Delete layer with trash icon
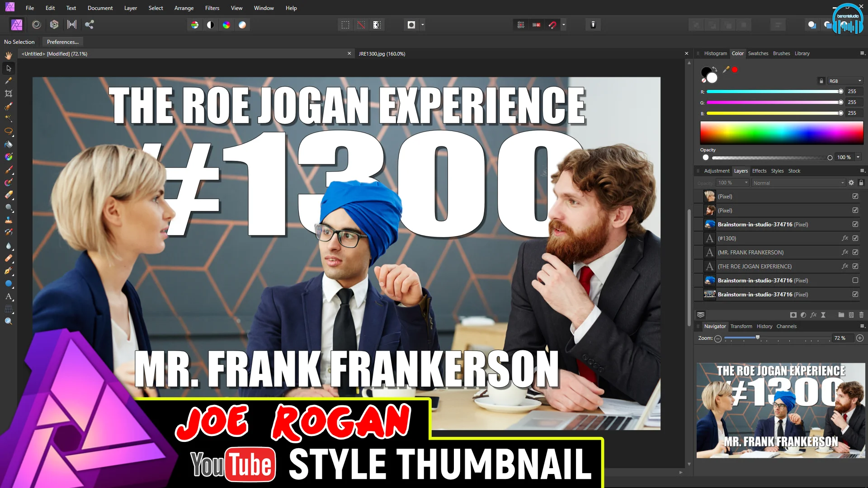 pos(861,315)
